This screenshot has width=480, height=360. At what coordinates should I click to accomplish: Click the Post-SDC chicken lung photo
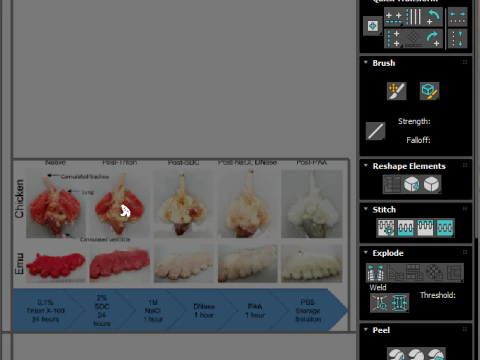click(183, 204)
